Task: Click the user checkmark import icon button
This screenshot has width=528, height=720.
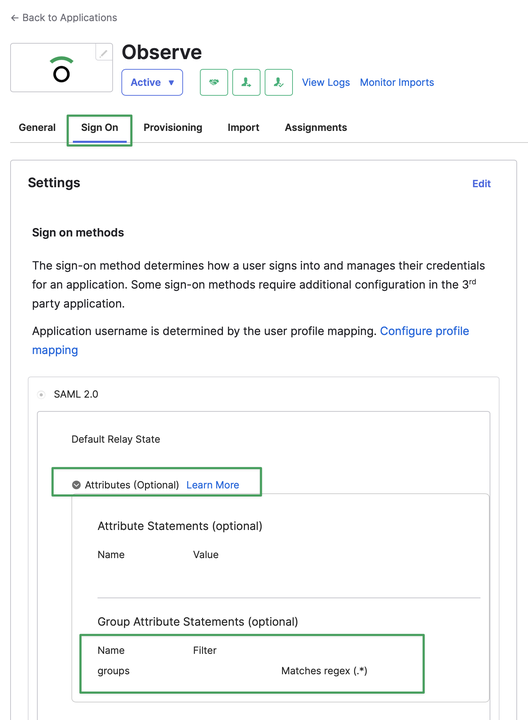Action: click(x=279, y=83)
